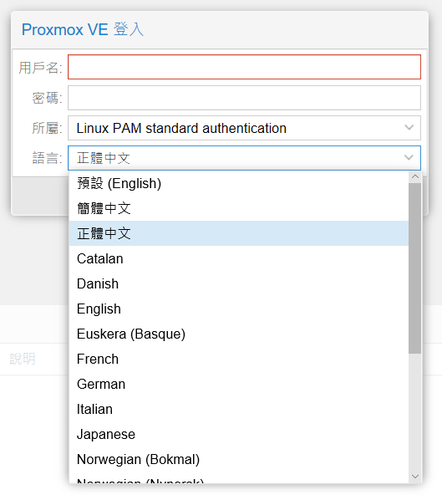This screenshot has width=442, height=500.
Task: Choose French language option
Action: (x=239, y=359)
